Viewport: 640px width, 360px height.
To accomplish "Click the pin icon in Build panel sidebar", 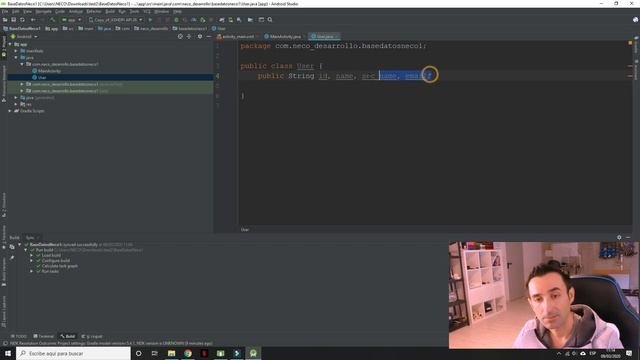I will tap(12, 258).
